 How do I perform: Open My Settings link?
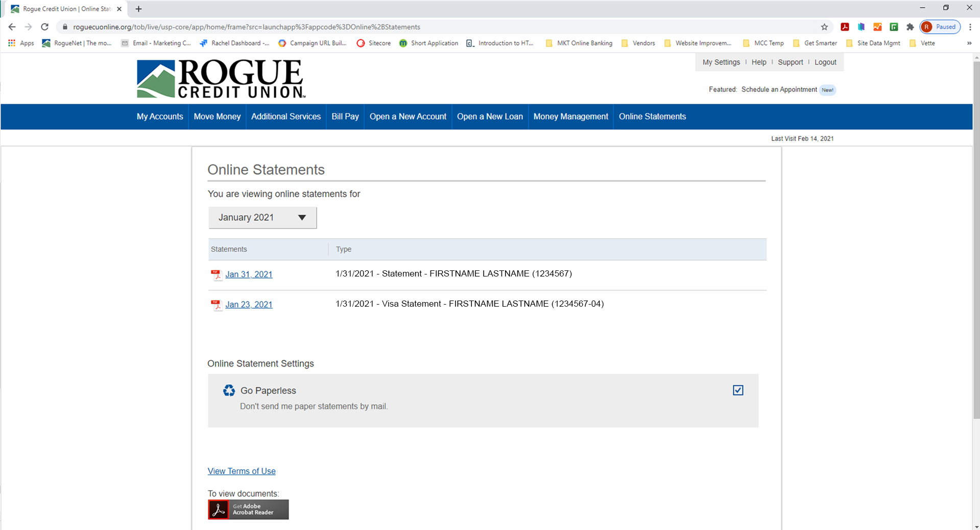coord(721,62)
